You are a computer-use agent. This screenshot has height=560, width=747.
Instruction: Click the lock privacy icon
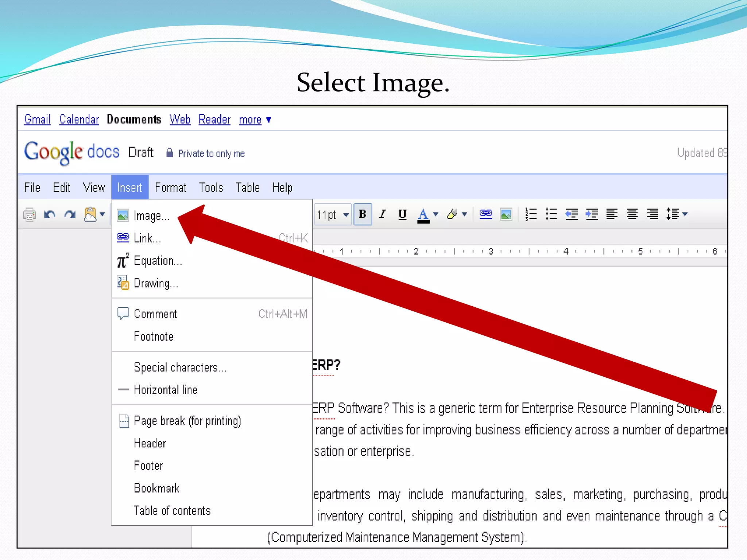tap(170, 152)
